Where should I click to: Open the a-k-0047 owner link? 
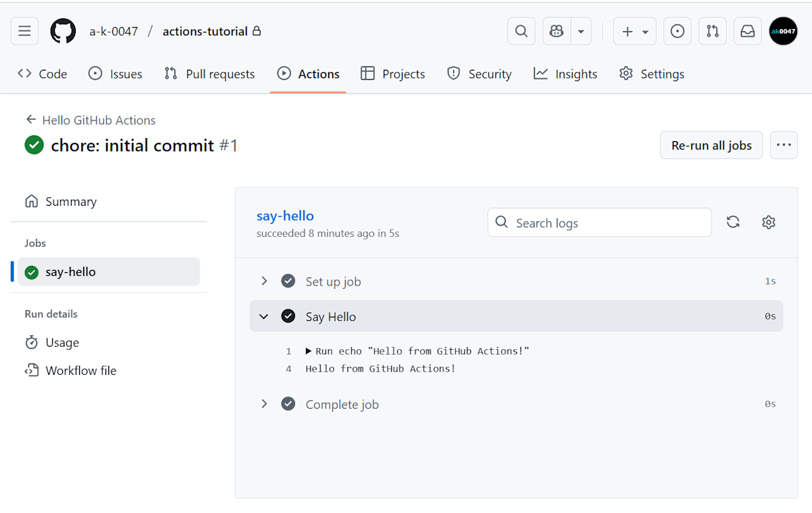click(114, 31)
